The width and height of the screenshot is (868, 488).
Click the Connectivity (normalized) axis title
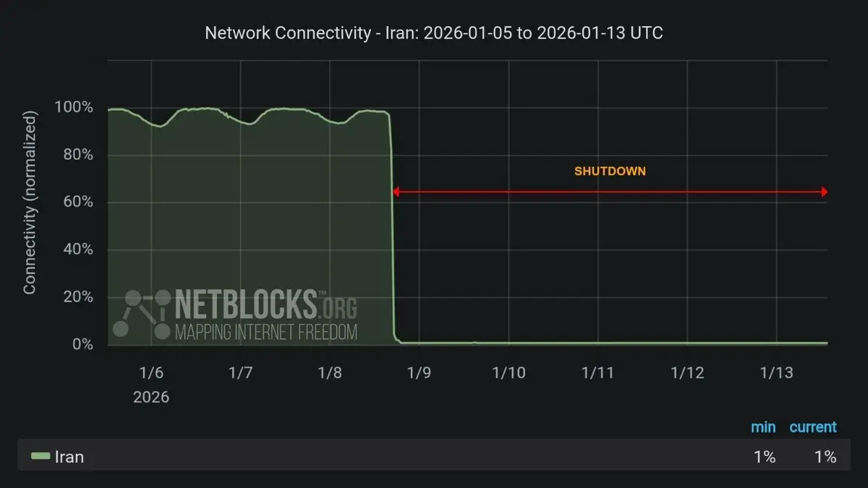point(30,202)
